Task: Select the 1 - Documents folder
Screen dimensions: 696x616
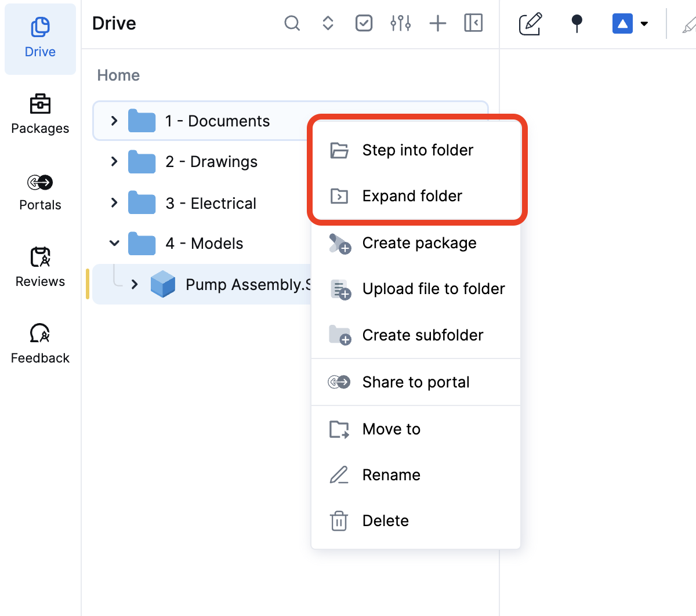Action: 200,121
